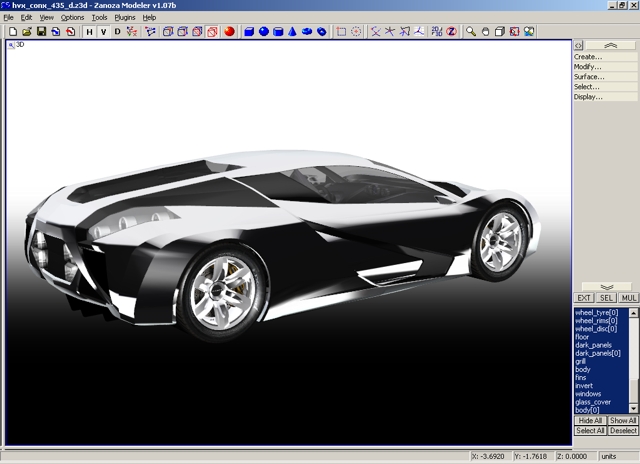Image resolution: width=640 pixels, height=464 pixels.
Task: Open the Tools menu
Action: 99,18
